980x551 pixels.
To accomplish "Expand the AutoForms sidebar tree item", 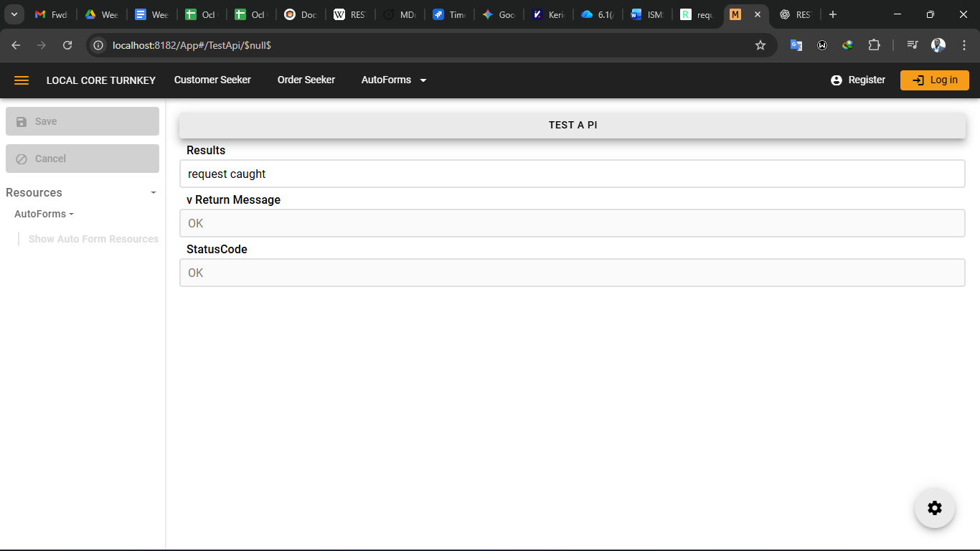I will tap(44, 214).
